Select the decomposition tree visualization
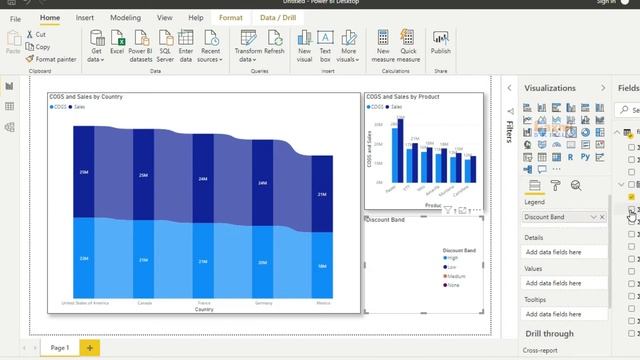Image resolution: width=640 pixels, height=360 pixels. (x=527, y=169)
